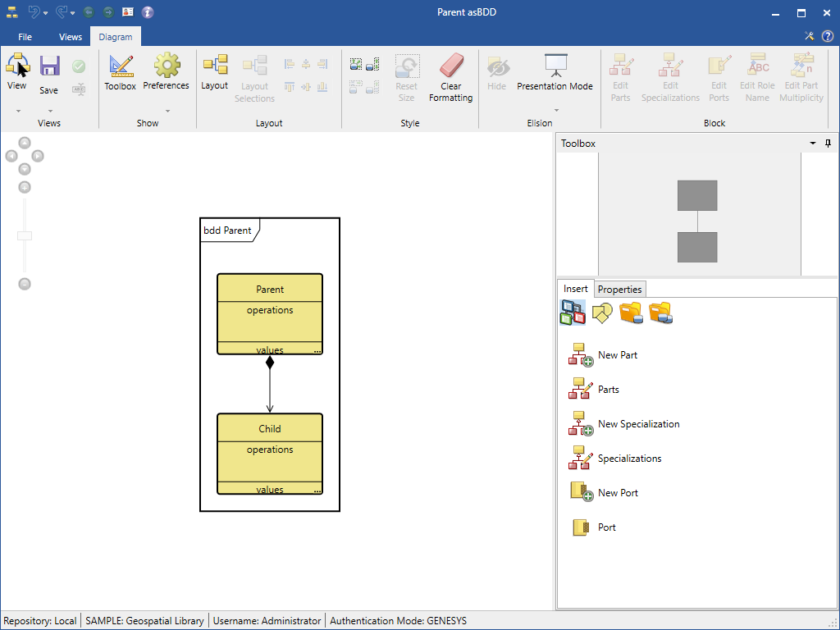Expand the View button dropdown arrow

coord(16,111)
